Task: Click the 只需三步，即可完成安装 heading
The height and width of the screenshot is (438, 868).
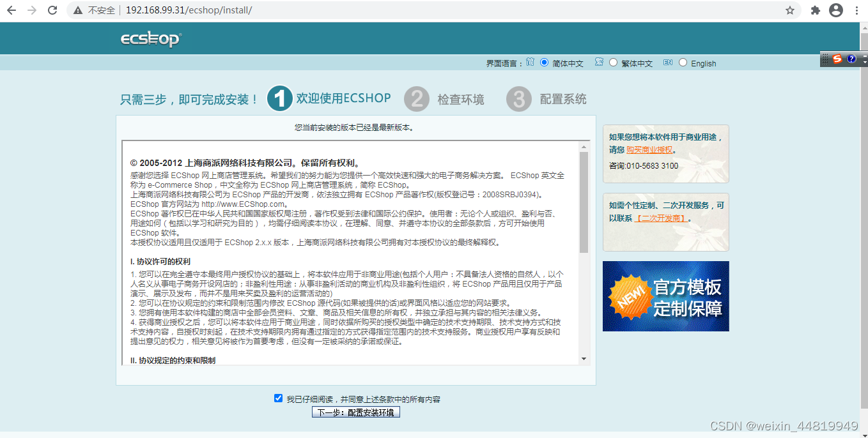Action: 189,100
